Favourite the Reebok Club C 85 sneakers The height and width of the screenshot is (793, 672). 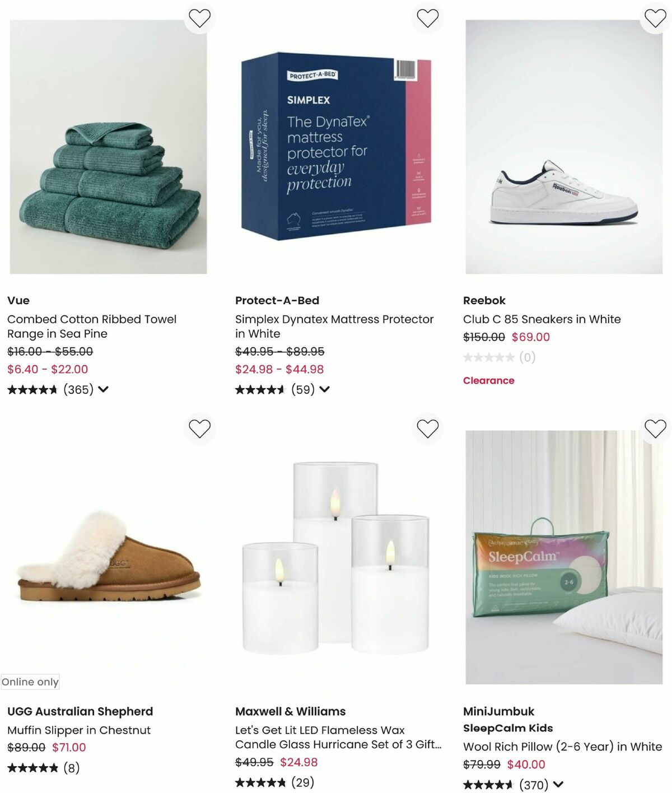[x=654, y=18]
